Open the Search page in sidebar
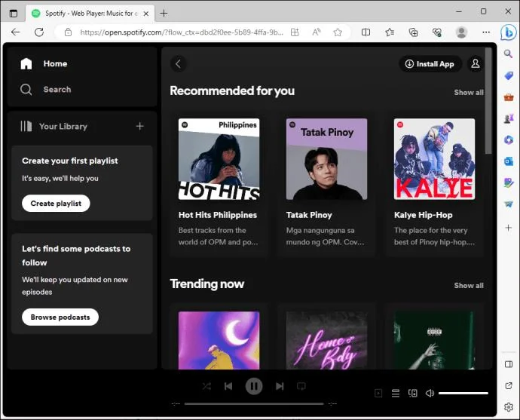This screenshot has height=420, width=520. point(46,89)
